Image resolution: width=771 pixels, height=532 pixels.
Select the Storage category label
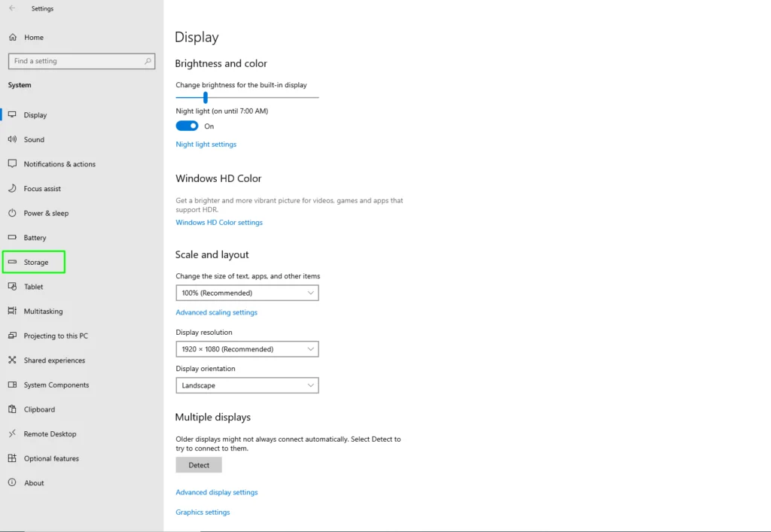(x=36, y=263)
